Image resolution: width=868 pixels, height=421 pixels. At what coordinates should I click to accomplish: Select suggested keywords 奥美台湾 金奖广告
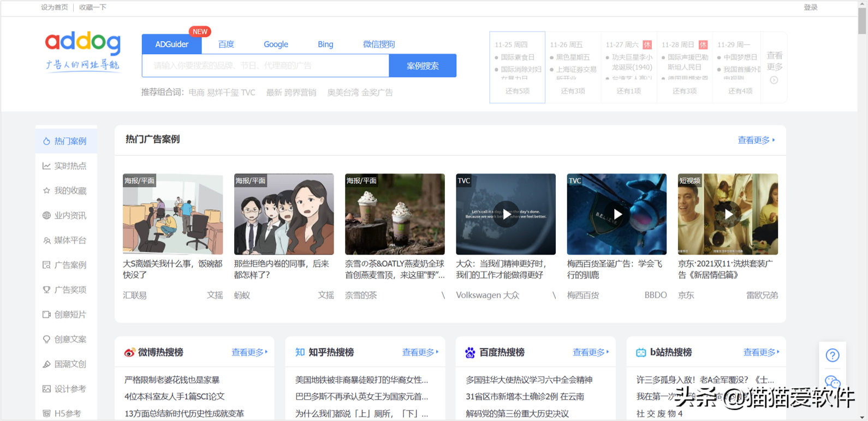pyautogui.click(x=360, y=92)
